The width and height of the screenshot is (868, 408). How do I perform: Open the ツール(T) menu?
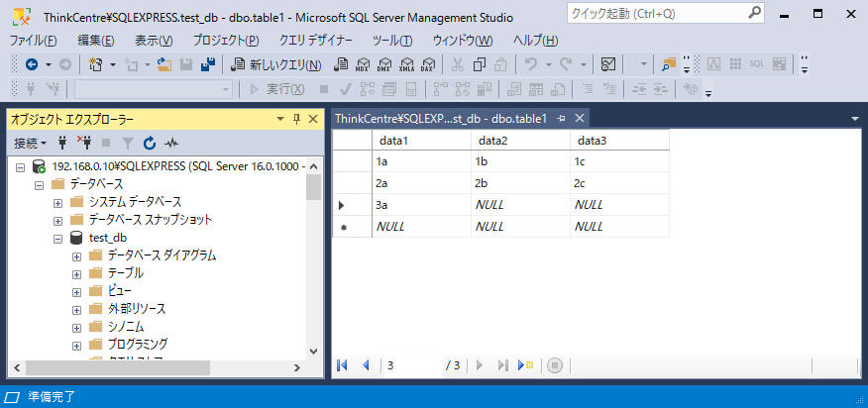(x=391, y=41)
